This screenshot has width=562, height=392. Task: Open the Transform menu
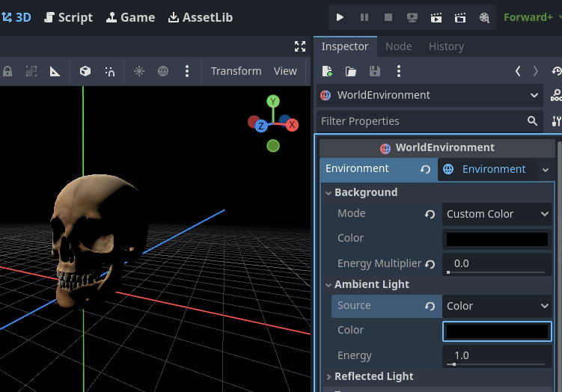[236, 71]
